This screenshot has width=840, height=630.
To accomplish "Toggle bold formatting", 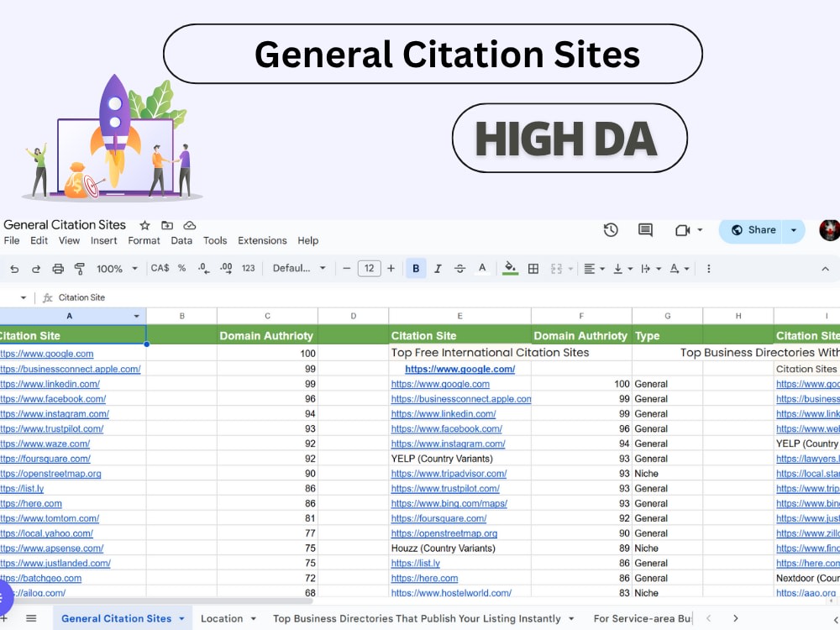I will pyautogui.click(x=416, y=269).
